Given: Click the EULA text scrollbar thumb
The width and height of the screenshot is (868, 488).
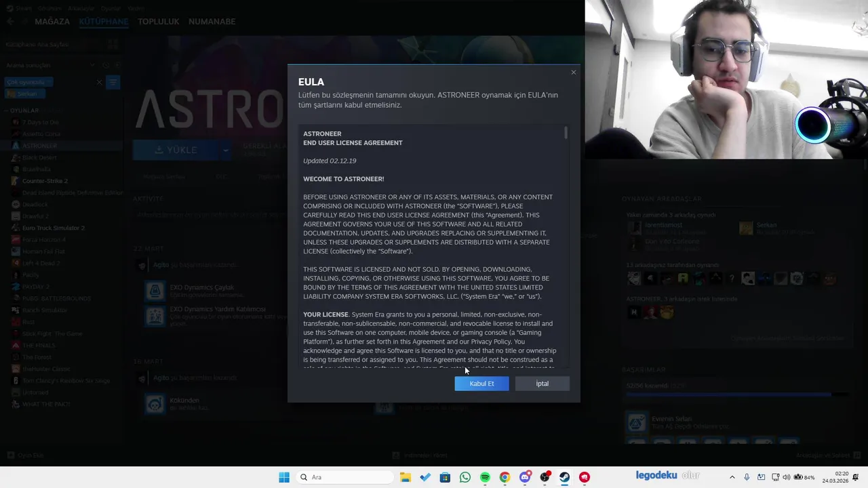Looking at the screenshot, I should [566, 133].
